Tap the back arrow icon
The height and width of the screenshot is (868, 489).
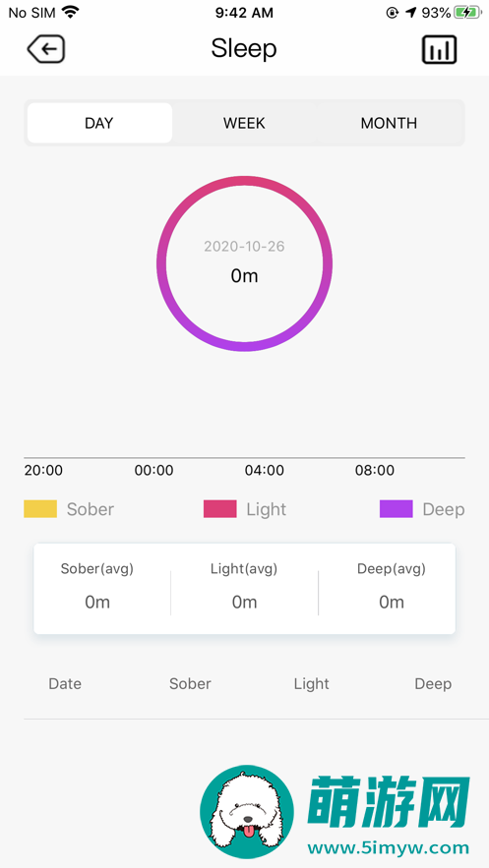(x=46, y=49)
